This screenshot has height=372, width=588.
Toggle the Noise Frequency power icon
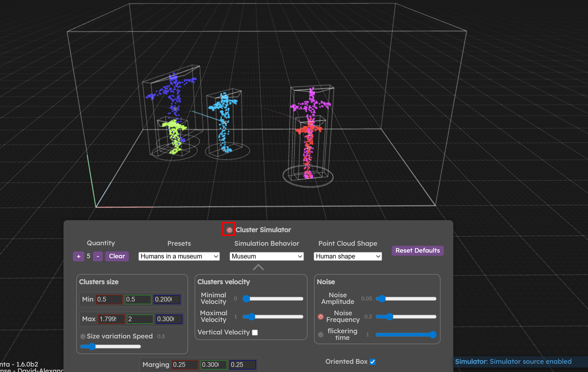pos(321,317)
